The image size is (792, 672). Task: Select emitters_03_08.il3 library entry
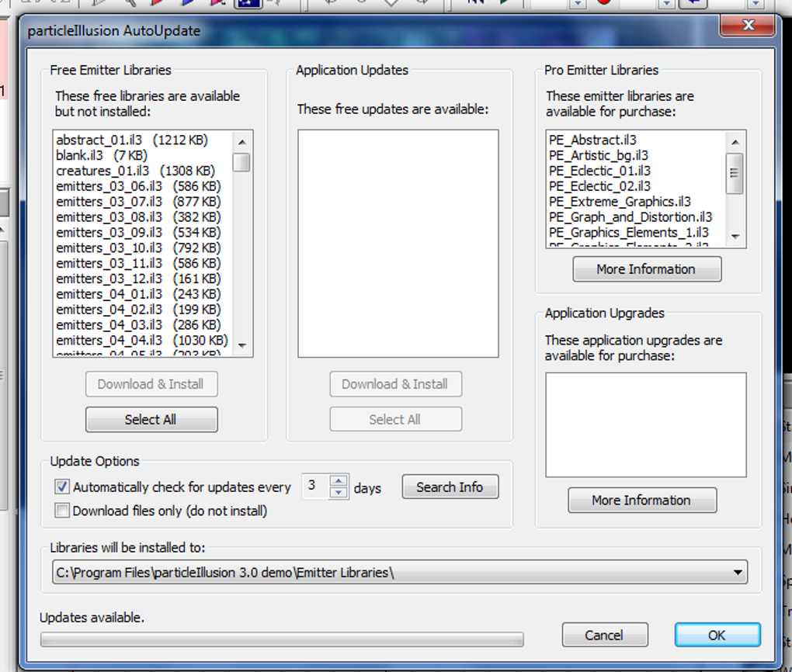tap(138, 217)
